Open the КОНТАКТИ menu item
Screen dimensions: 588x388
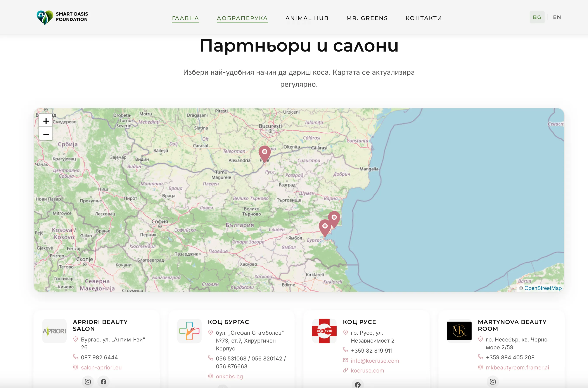424,18
